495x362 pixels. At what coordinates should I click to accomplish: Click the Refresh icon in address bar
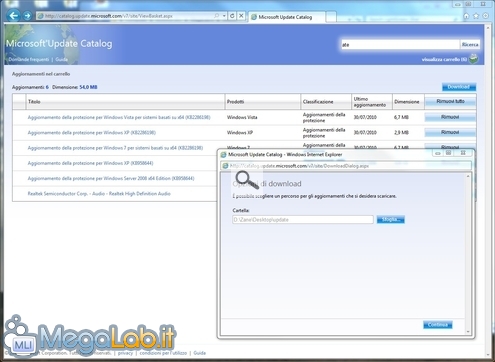pyautogui.click(x=232, y=16)
